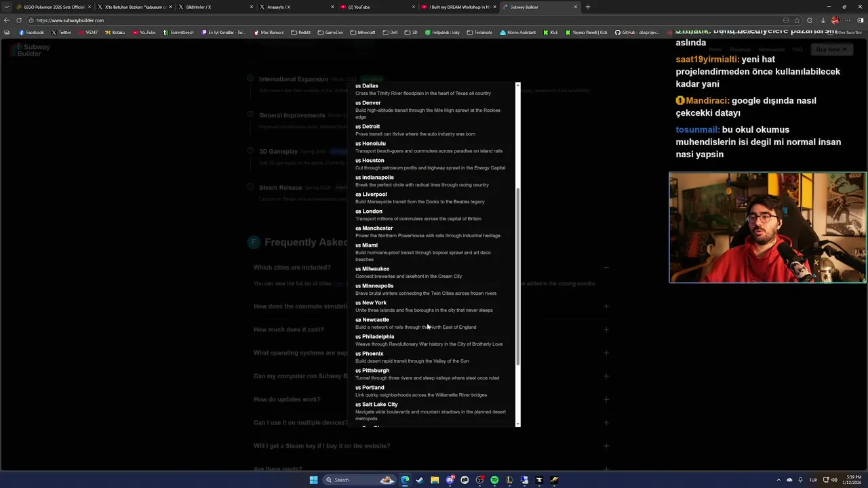The height and width of the screenshot is (488, 868).
Task: Expand the How much does it cost question
Action: 606,329
